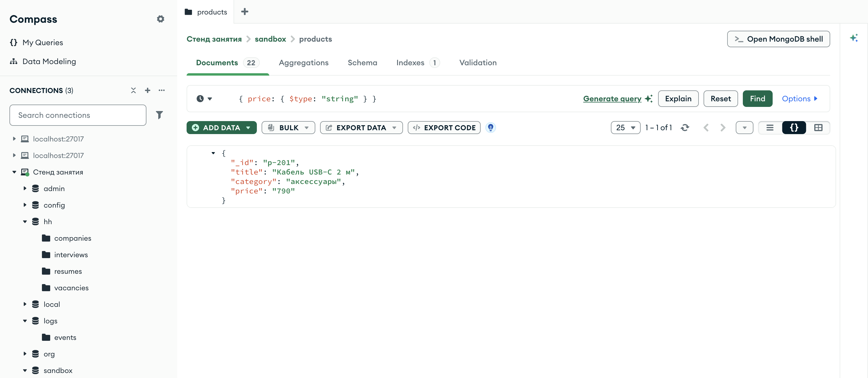
Task: Open the Indexes tab
Action: pos(418,63)
